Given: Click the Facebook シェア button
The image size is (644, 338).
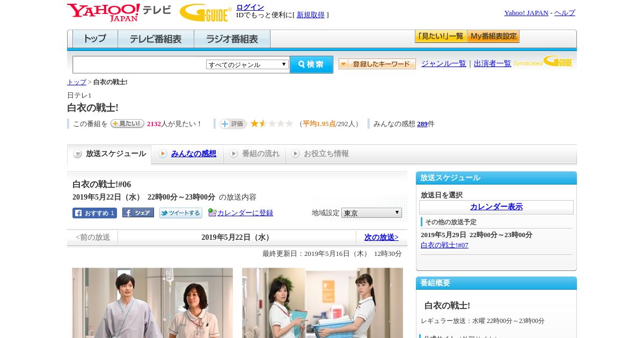Looking at the screenshot, I should (138, 212).
